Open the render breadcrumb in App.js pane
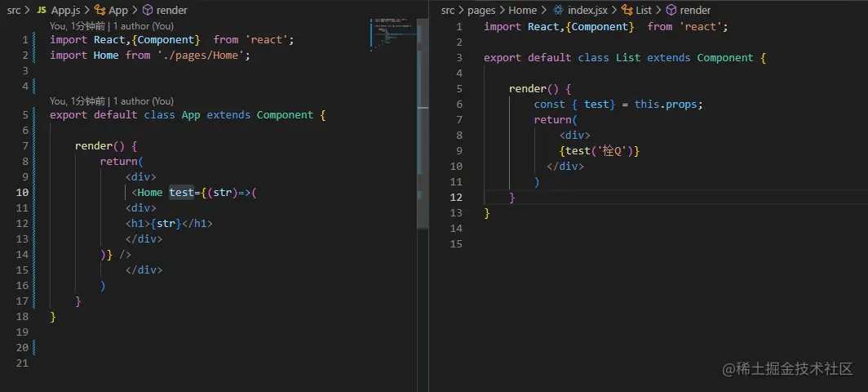Viewport: 868px width, 392px height. pyautogui.click(x=171, y=10)
